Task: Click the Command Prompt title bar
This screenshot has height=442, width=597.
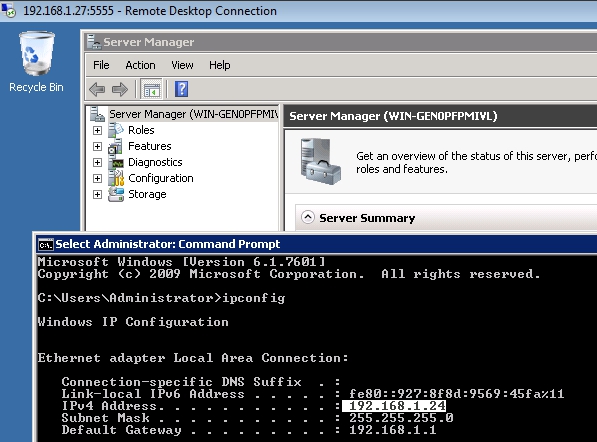Action: pos(316,244)
